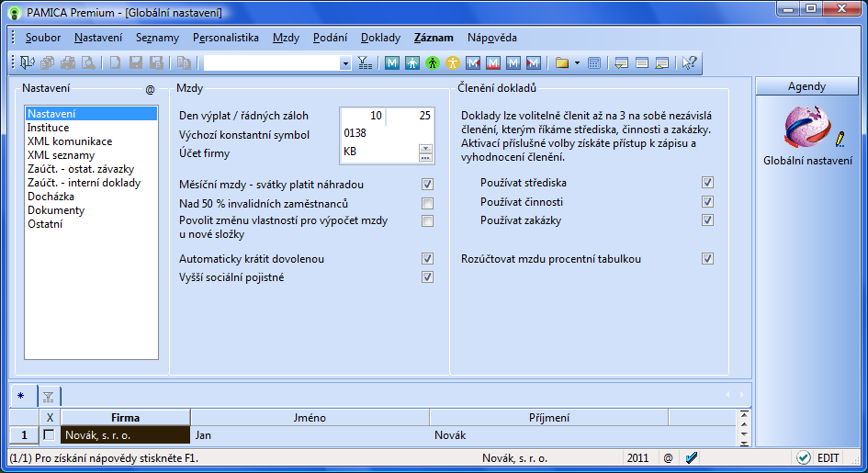
Task: Click the filter funnel icon beside search box
Action: pyautogui.click(x=365, y=63)
